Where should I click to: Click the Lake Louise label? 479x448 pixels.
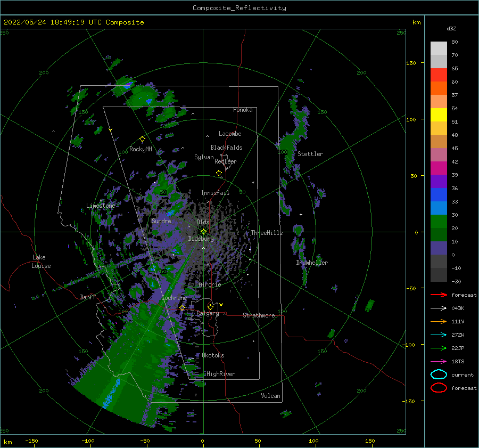click(42, 262)
